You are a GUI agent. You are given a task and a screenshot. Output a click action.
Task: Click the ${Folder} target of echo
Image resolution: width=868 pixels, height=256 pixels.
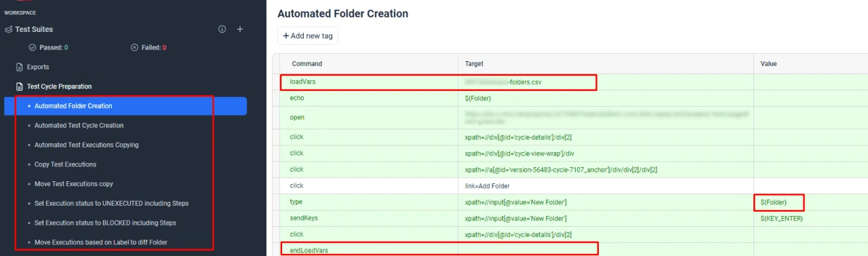pyautogui.click(x=478, y=98)
